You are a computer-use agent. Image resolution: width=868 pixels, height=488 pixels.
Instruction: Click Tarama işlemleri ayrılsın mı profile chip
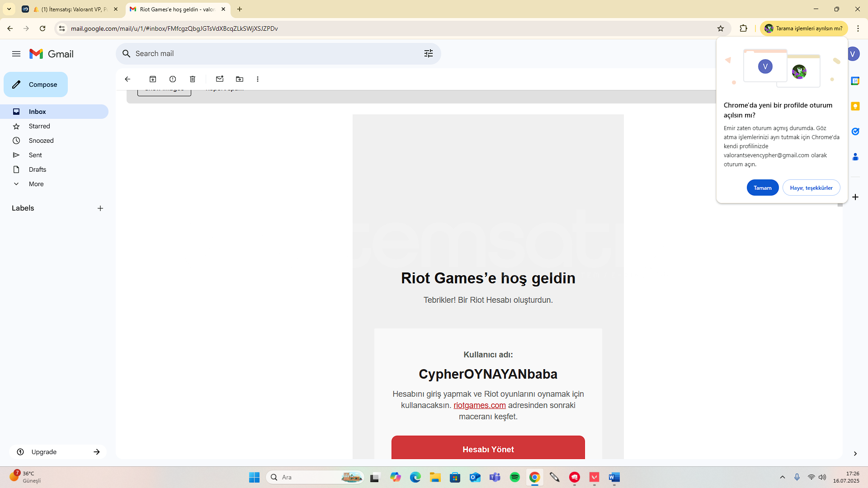pos(804,28)
